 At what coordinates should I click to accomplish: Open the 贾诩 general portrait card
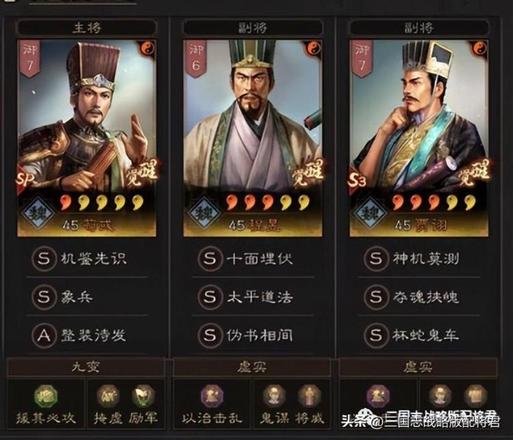pyautogui.click(x=419, y=138)
